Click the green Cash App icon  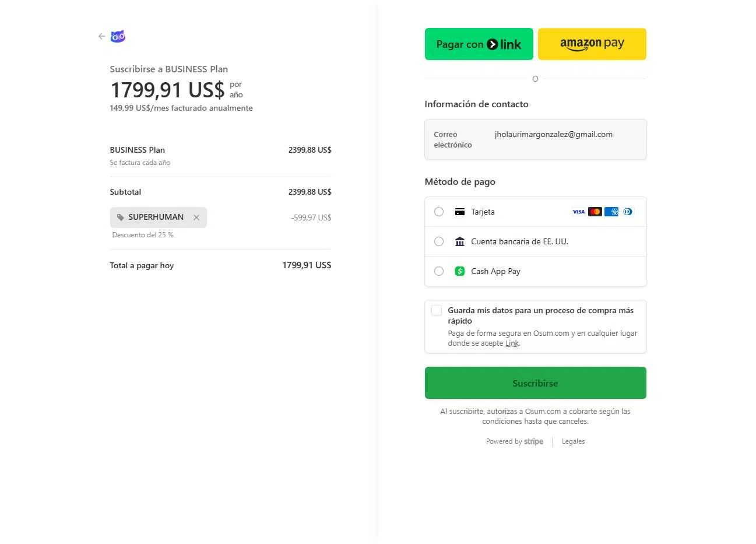click(x=460, y=271)
